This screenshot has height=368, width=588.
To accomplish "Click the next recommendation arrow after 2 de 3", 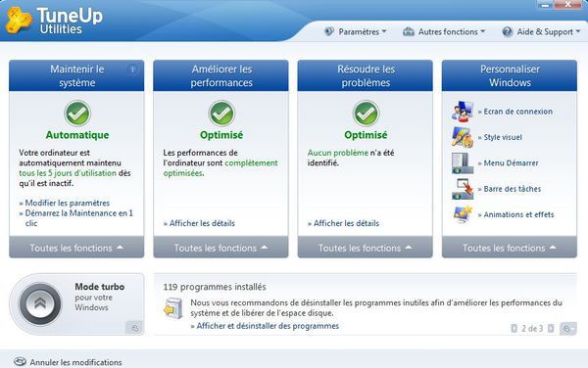I will coord(551,328).
